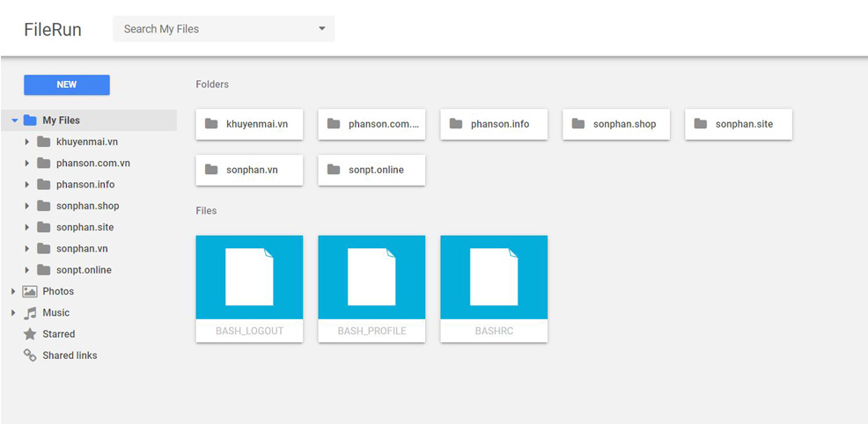This screenshot has width=868, height=424.
Task: Click folder icon on sonphan.shop tile
Action: (578, 124)
